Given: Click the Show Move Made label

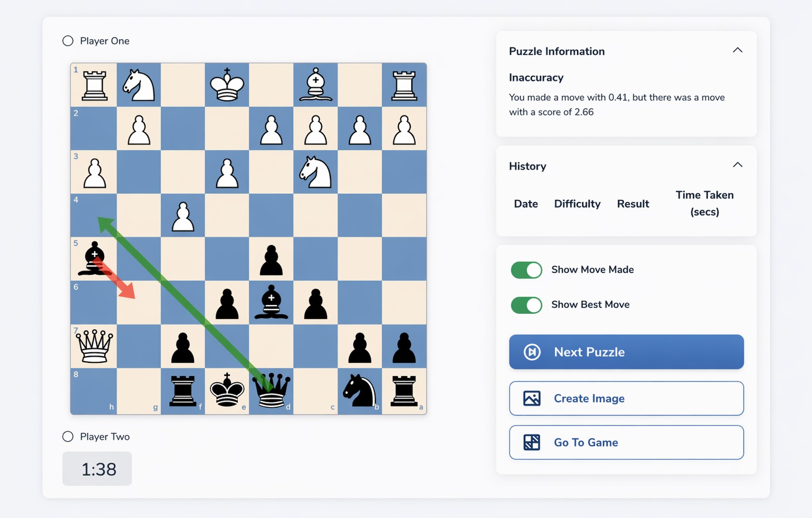Looking at the screenshot, I should [592, 270].
